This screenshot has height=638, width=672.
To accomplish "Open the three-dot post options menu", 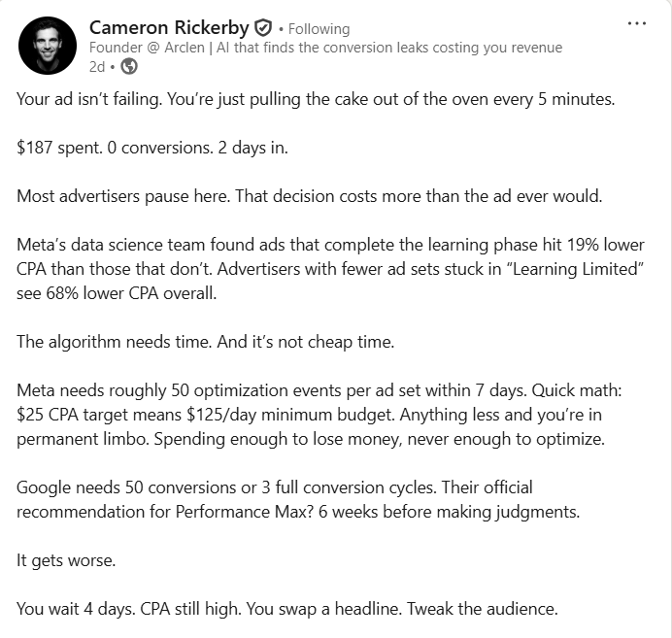I will tap(637, 23).
